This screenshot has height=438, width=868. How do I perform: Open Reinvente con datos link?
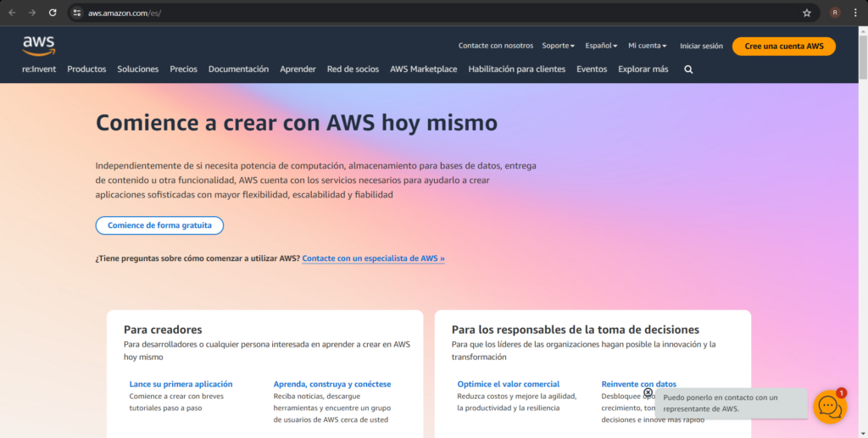[639, 384]
